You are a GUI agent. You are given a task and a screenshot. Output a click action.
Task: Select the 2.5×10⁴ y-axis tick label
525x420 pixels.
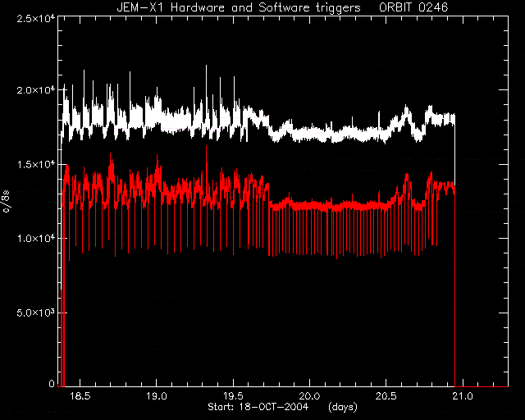(36, 19)
